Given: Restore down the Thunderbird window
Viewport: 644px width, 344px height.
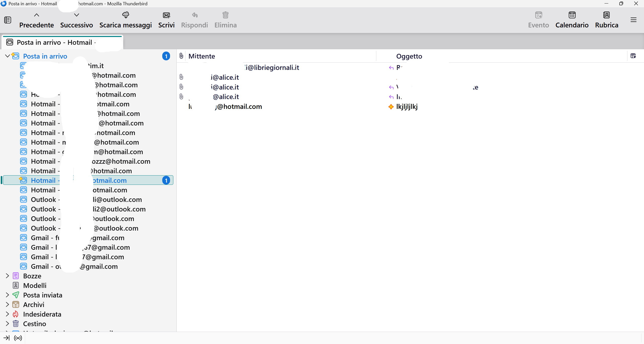Looking at the screenshot, I should [x=621, y=4].
